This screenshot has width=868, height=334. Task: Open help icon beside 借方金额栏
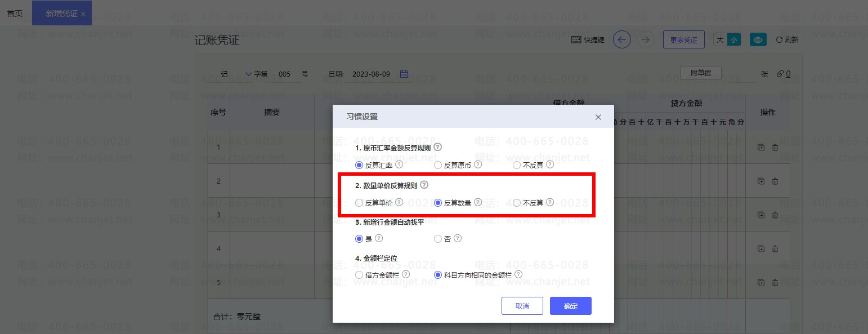point(405,274)
